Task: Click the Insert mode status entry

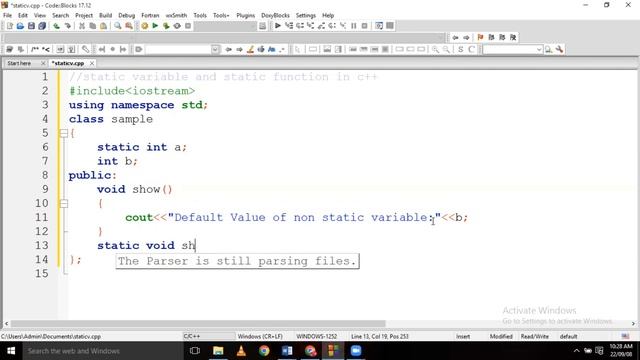Action: [463, 336]
